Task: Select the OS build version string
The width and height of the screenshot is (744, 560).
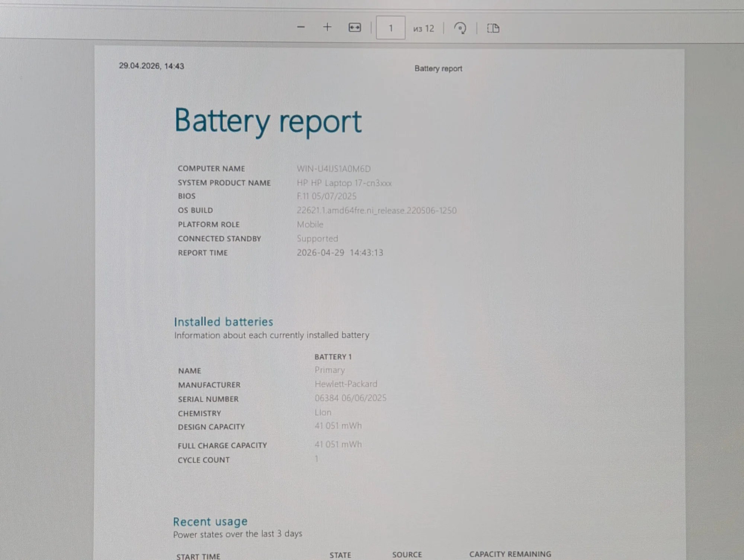Action: point(376,210)
